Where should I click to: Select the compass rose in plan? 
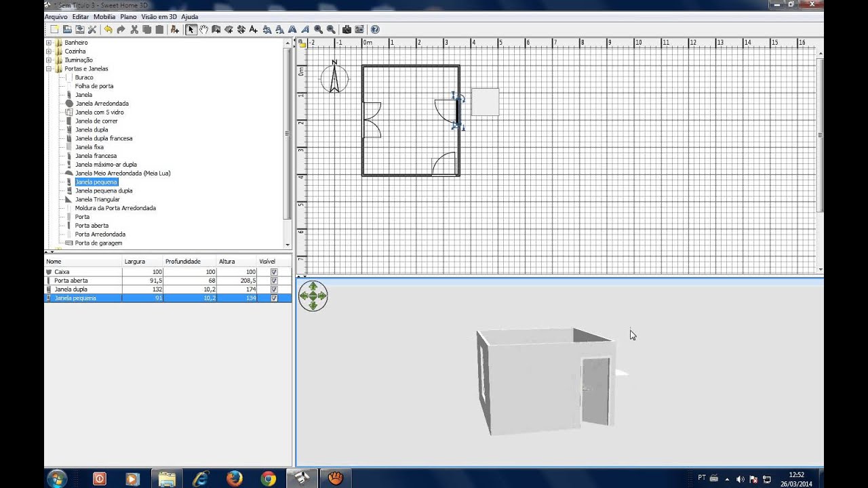[x=334, y=77]
